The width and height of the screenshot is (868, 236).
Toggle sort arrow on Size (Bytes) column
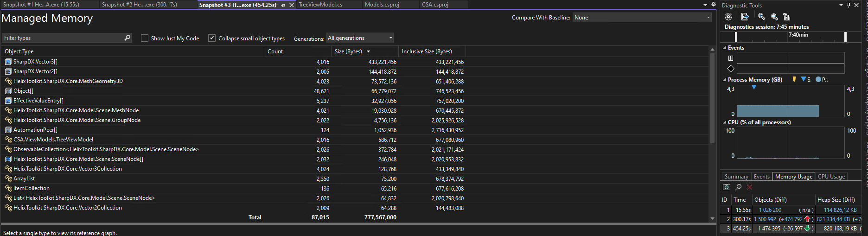point(369,51)
